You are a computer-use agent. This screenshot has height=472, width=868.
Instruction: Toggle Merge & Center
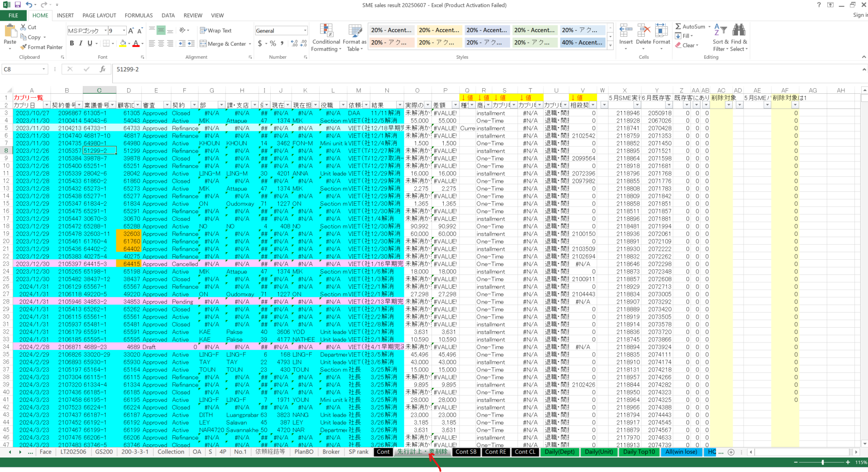pos(223,43)
